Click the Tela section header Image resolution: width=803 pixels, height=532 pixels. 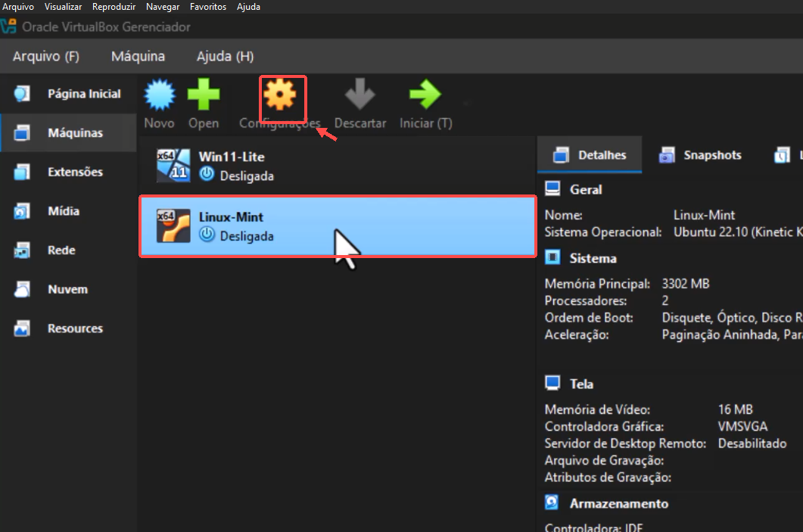click(x=581, y=384)
